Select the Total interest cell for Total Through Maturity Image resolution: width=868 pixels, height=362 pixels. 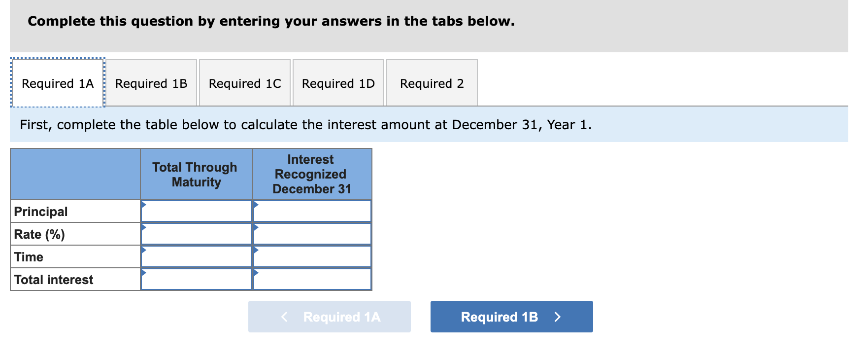pyautogui.click(x=197, y=279)
